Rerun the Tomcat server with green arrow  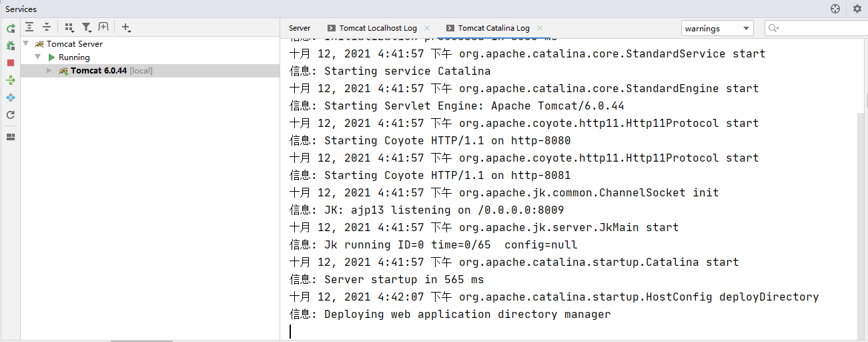[x=11, y=29]
